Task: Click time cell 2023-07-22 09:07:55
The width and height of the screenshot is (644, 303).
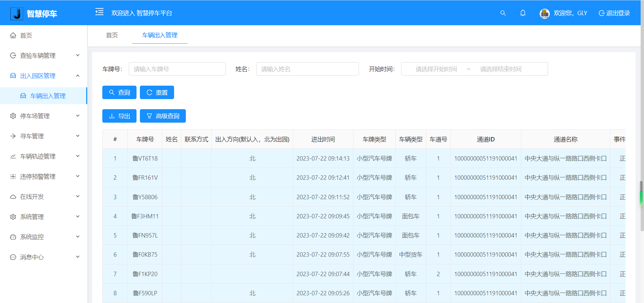Action: click(x=323, y=255)
